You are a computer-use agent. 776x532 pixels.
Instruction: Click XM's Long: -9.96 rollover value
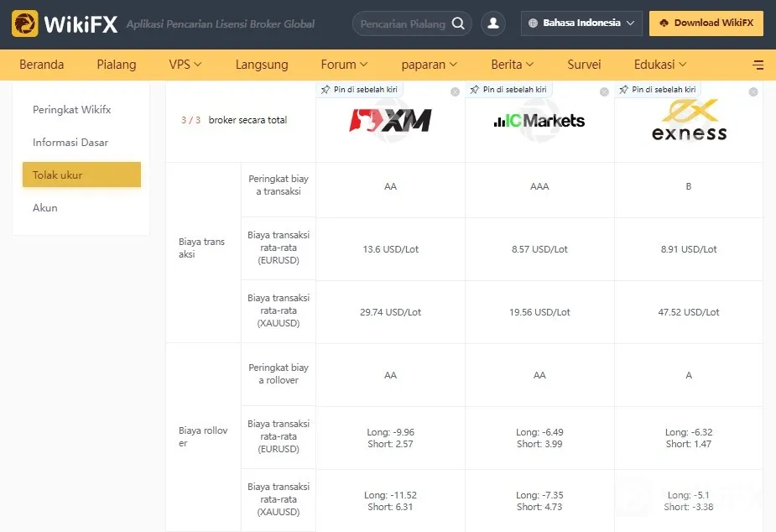coord(390,432)
